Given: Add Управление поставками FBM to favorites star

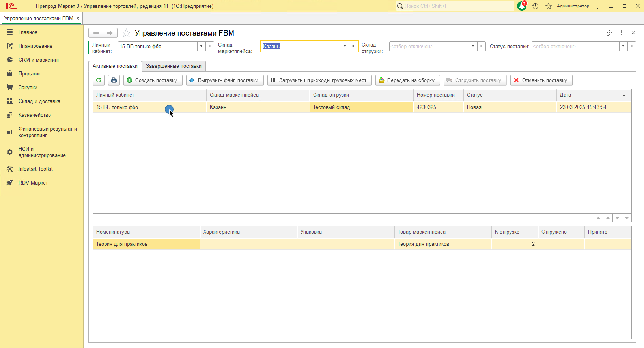Looking at the screenshot, I should tap(126, 33).
